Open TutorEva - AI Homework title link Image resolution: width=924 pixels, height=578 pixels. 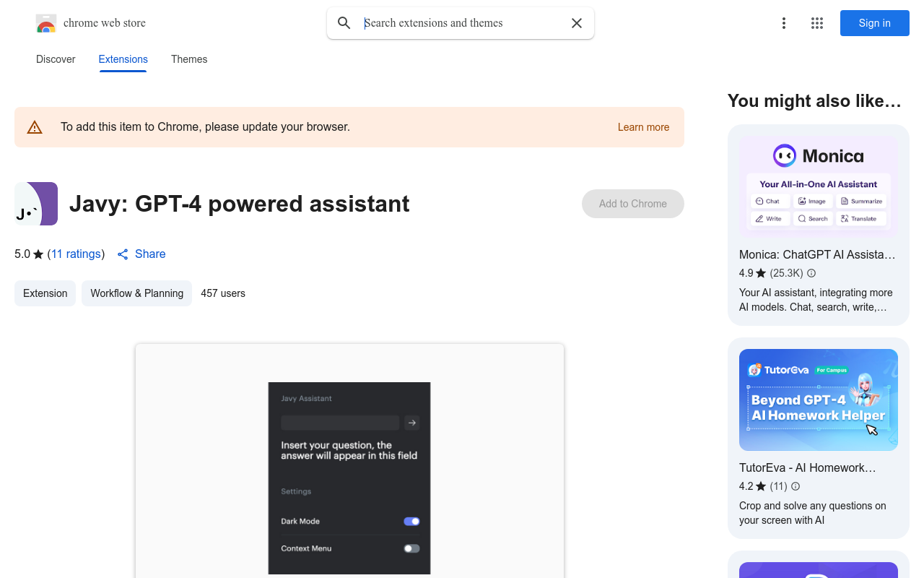[x=808, y=468]
